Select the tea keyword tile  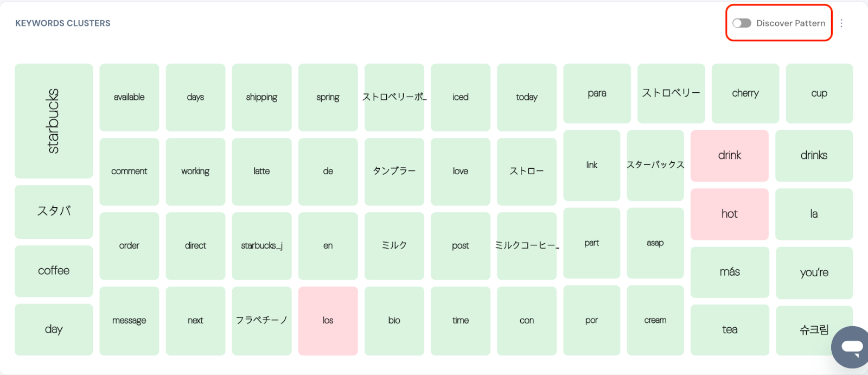(x=729, y=329)
